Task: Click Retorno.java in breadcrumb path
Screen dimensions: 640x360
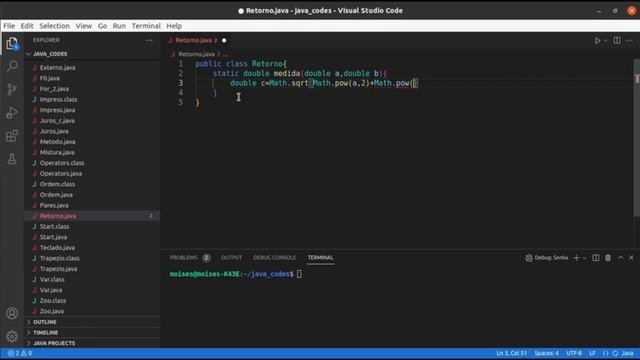Action: pyautogui.click(x=196, y=54)
